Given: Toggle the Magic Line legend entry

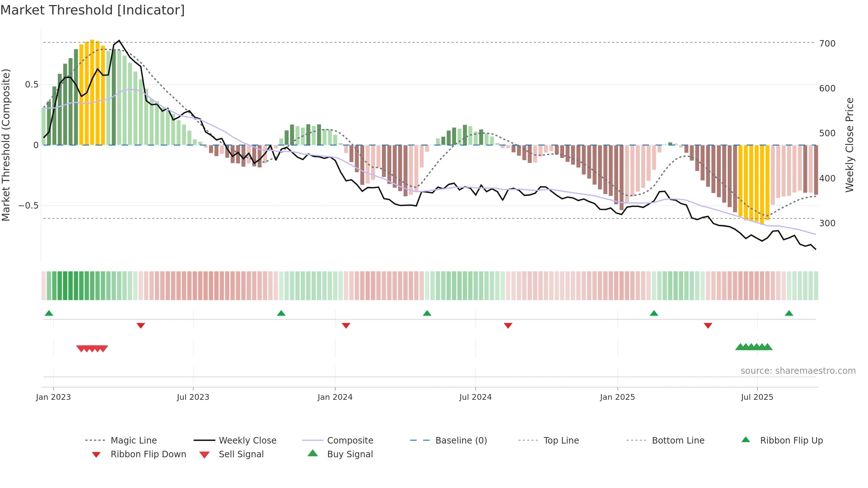Looking at the screenshot, I should 121,440.
